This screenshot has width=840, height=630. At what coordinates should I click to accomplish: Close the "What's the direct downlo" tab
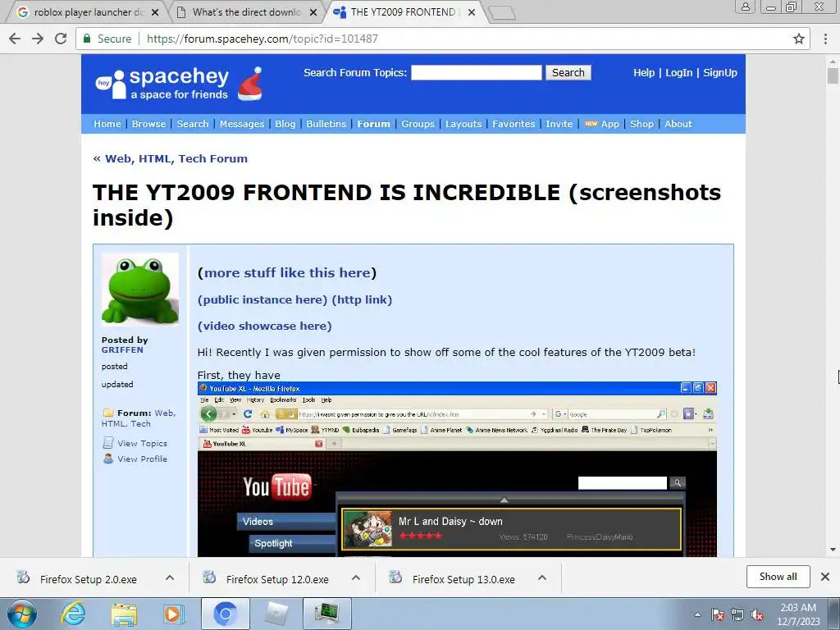point(313,12)
